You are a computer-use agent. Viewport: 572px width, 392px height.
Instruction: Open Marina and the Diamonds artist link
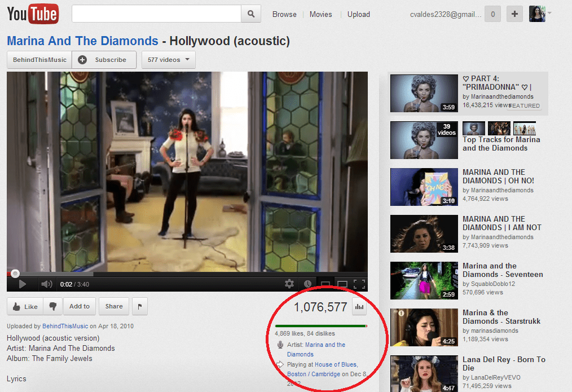pyautogui.click(x=316, y=349)
